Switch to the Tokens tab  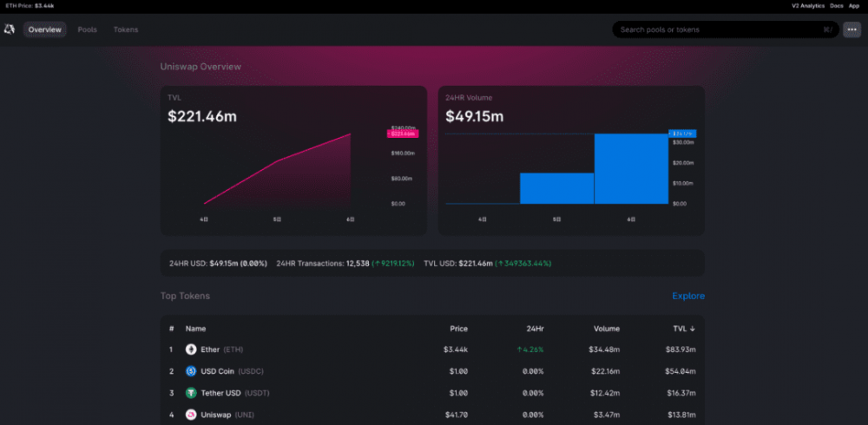pos(126,29)
